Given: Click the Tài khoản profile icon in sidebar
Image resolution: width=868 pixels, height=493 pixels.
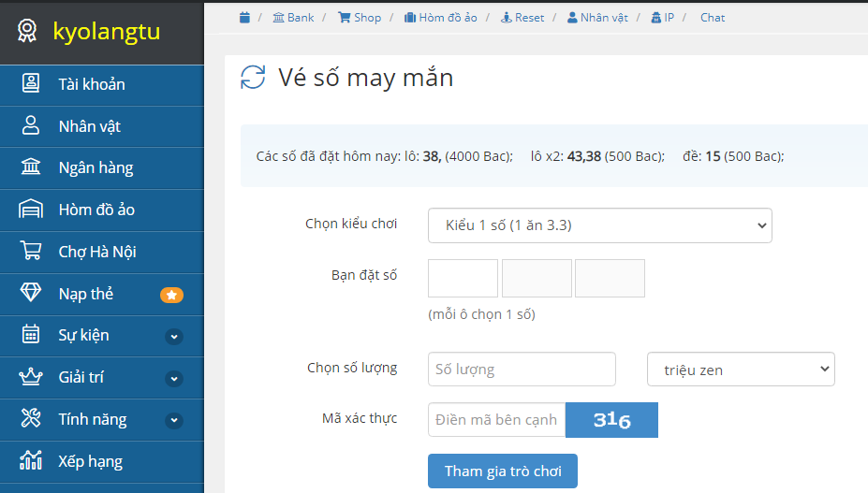Looking at the screenshot, I should pos(31,84).
